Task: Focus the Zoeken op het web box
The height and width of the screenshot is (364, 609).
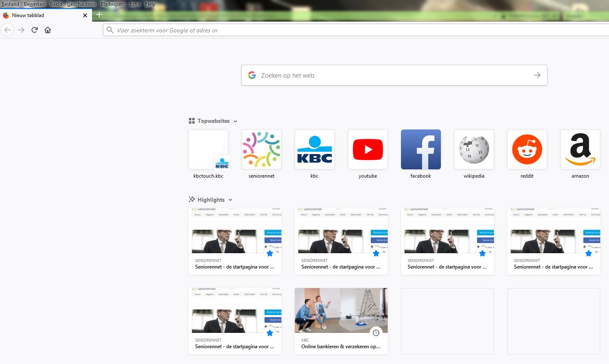Action: pyautogui.click(x=394, y=75)
